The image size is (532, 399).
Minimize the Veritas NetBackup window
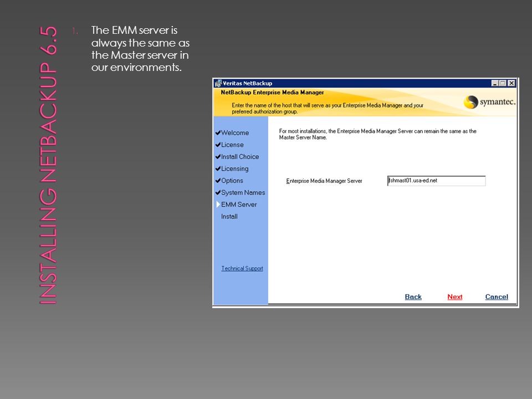click(x=495, y=83)
